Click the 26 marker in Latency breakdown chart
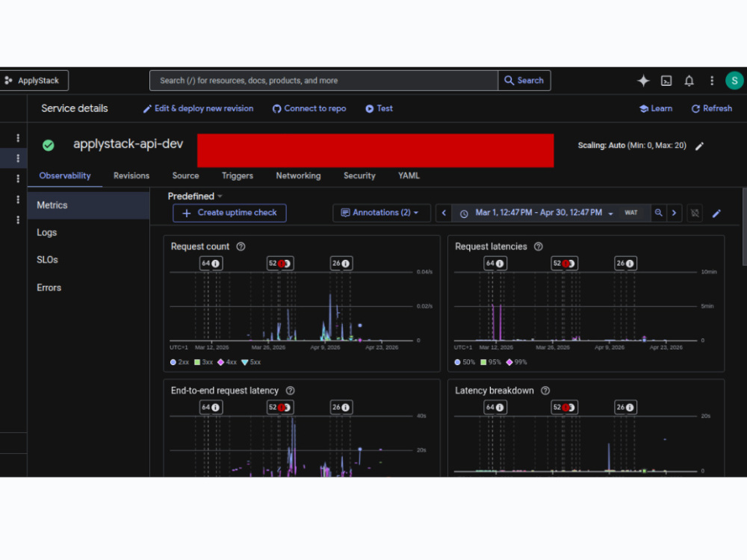 (625, 408)
